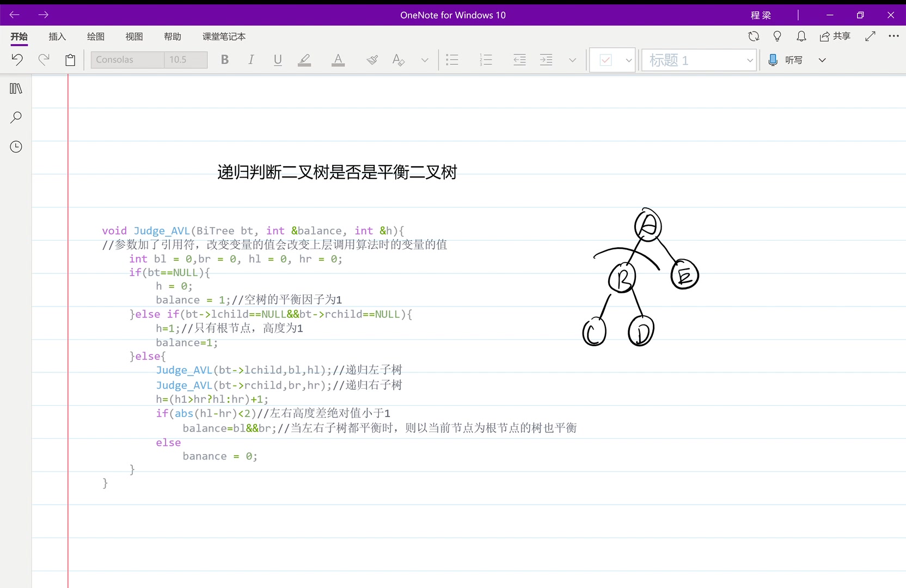Viewport: 906px width, 588px height.
Task: Click the line 'banance = 0;'
Action: pyautogui.click(x=220, y=456)
